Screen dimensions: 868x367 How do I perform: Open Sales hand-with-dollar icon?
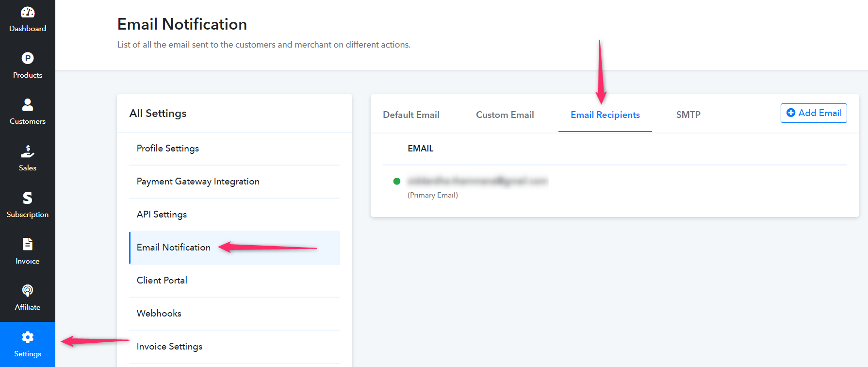click(28, 151)
